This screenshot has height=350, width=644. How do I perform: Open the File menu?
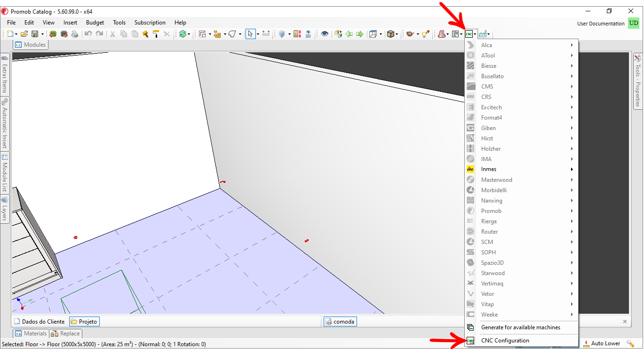pos(11,23)
